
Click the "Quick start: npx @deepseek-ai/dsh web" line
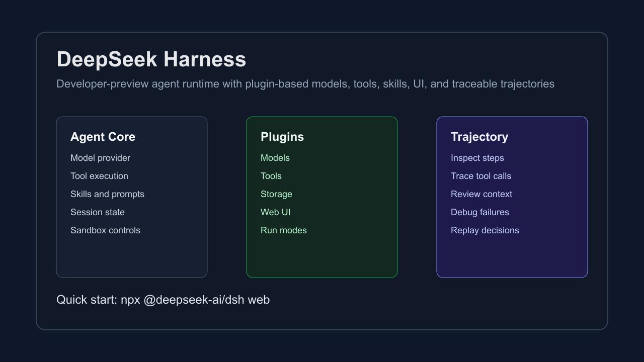point(163,300)
